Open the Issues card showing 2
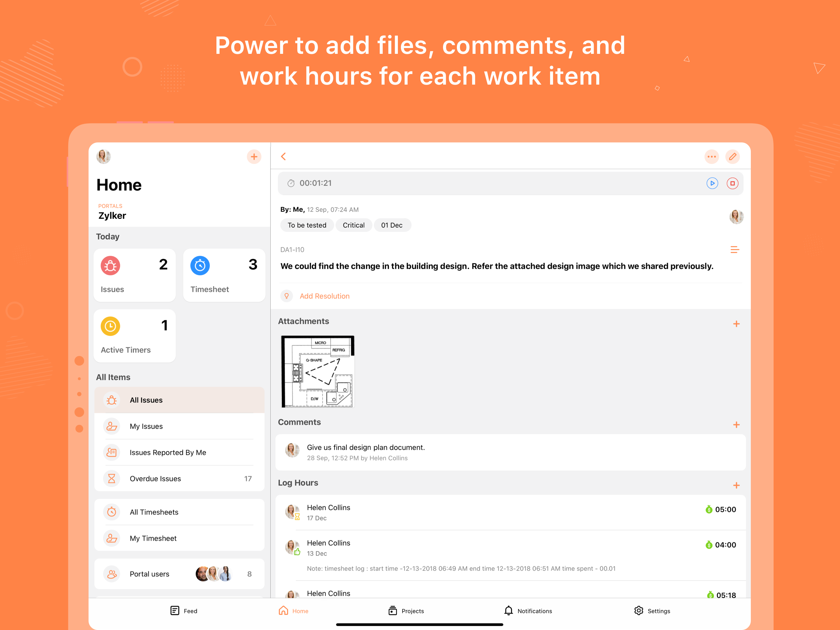The width and height of the screenshot is (840, 630). tap(134, 275)
